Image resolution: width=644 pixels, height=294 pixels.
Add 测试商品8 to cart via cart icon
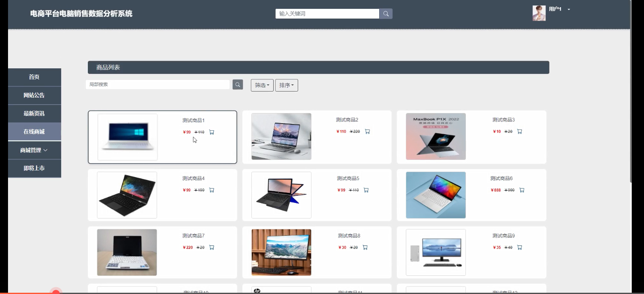pyautogui.click(x=365, y=248)
